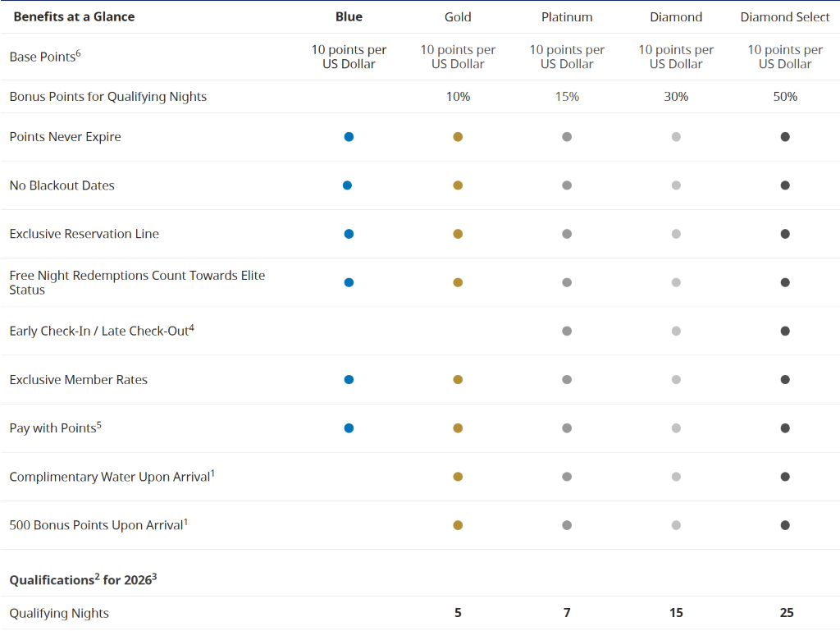Click the Blue dot for Points Never Expire

pyautogui.click(x=349, y=137)
